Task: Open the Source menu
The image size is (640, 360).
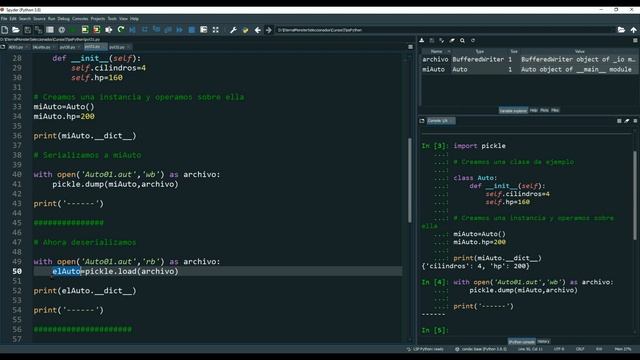Action: tap(39, 19)
